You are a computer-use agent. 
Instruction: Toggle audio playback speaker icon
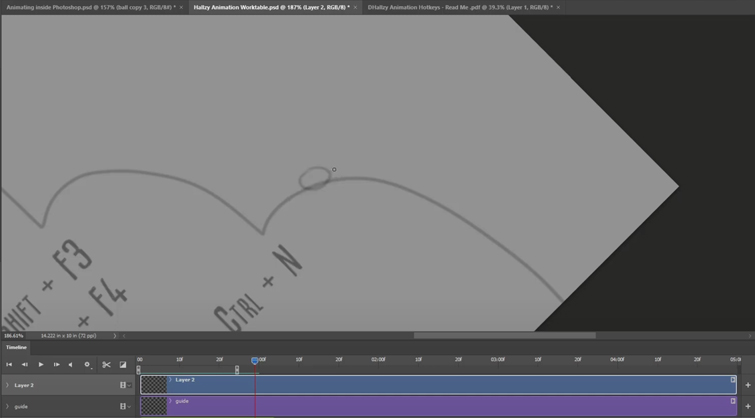[71, 365]
